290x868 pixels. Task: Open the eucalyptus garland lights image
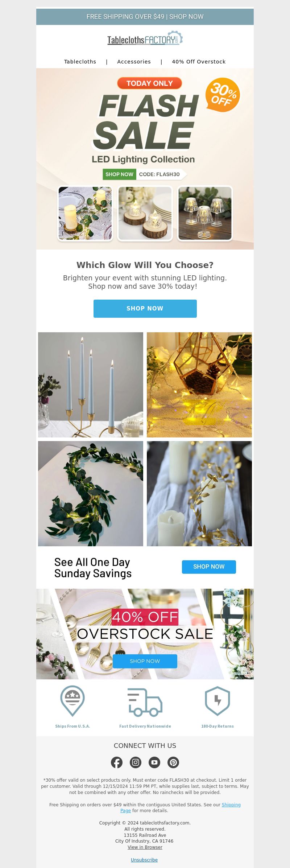click(91, 494)
